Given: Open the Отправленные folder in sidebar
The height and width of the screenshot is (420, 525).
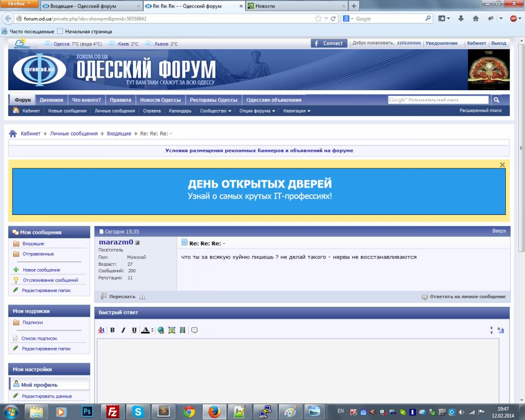Looking at the screenshot, I should click(38, 254).
